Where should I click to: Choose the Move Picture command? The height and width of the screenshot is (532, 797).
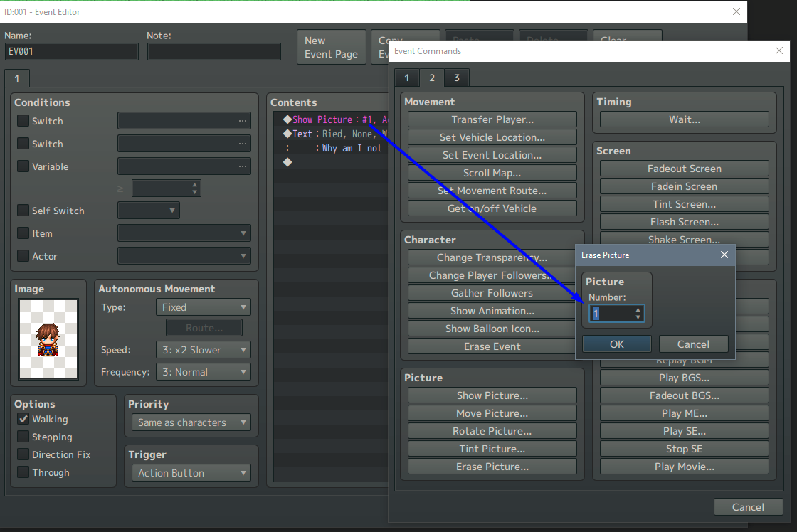click(492, 413)
